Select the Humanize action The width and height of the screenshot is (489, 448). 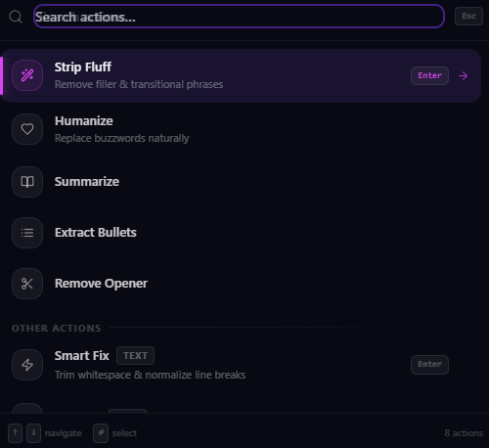click(x=241, y=129)
